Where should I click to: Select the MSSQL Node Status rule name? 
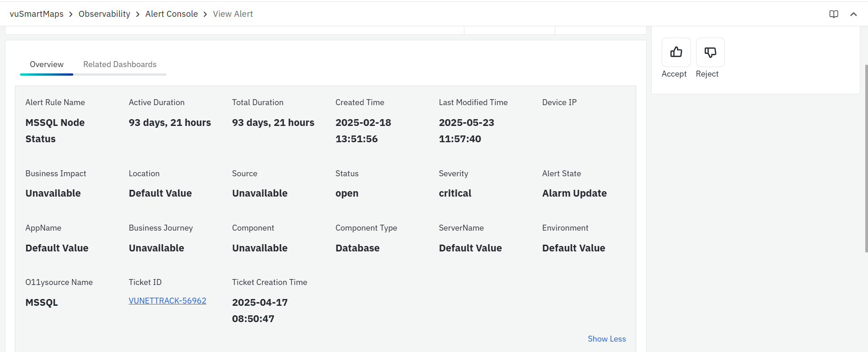(55, 130)
